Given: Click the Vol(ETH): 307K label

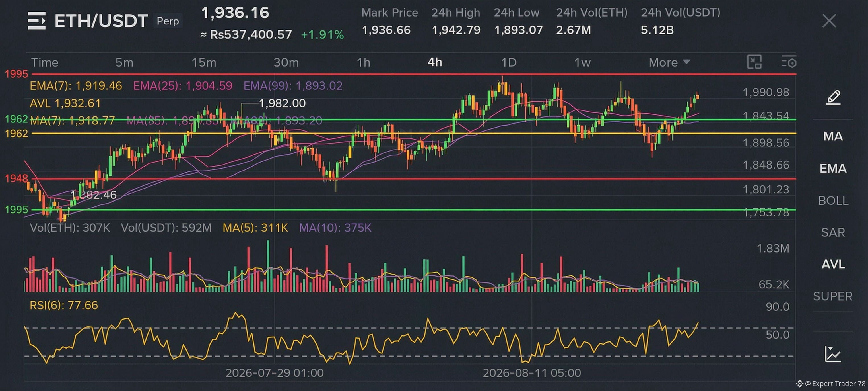Looking at the screenshot, I should [70, 228].
